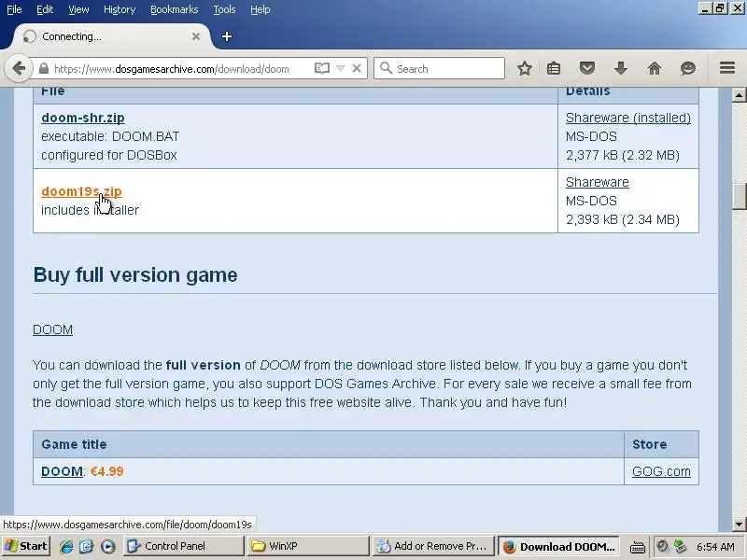Open Shareware link for doom19s.zip
The width and height of the screenshot is (747, 560).
tap(597, 182)
